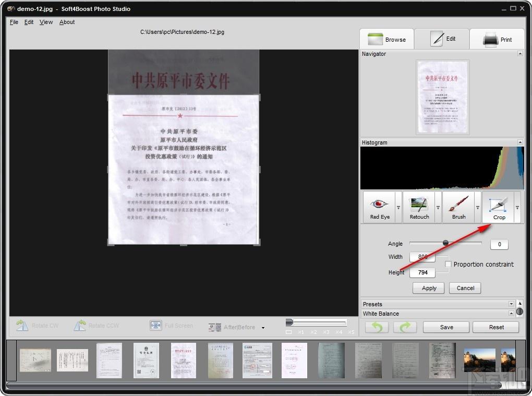Click the Reset button
532x396 pixels.
[x=496, y=327]
